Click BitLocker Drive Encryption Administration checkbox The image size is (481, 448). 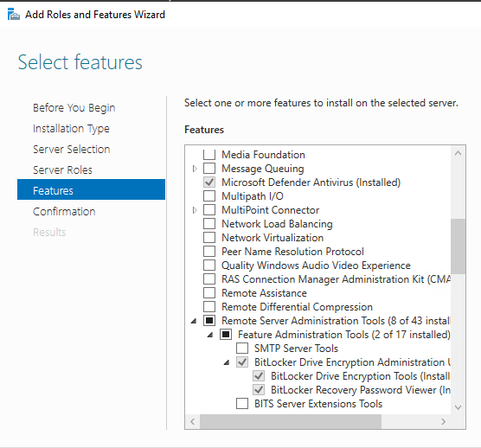tap(242, 362)
